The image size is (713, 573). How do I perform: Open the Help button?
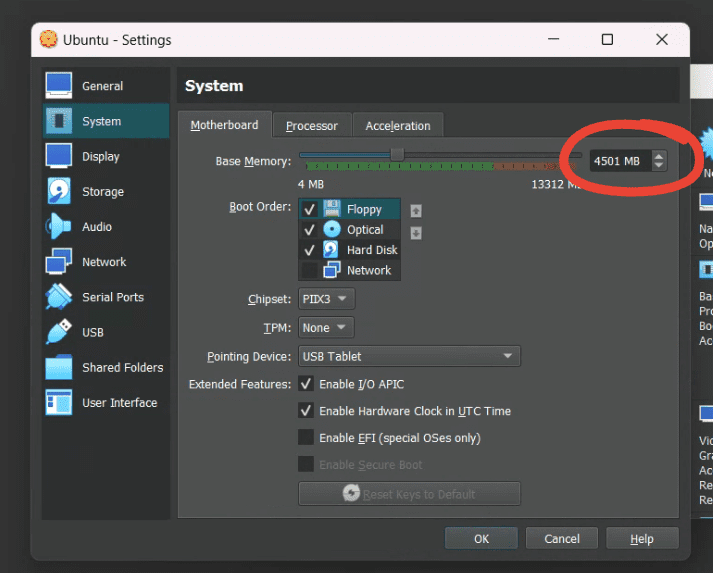click(642, 539)
